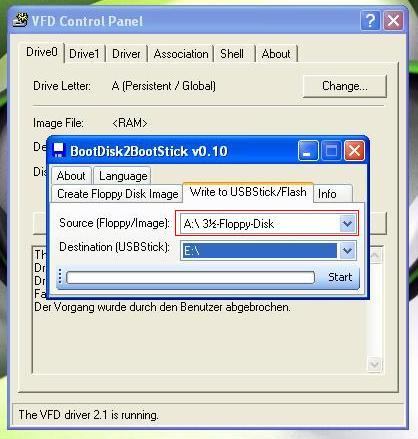Viewport: 418px width, 439px height.
Task: Switch to the Drive0 tab
Action: [42, 52]
